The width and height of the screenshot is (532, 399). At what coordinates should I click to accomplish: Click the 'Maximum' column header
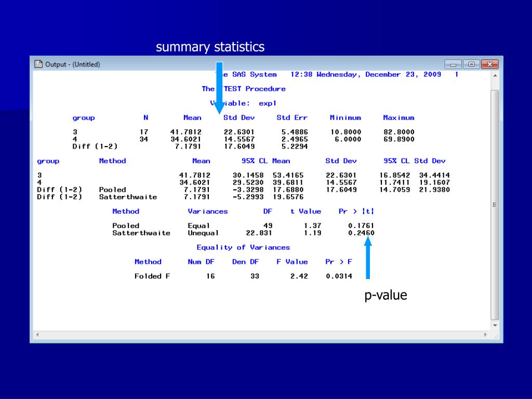(398, 118)
